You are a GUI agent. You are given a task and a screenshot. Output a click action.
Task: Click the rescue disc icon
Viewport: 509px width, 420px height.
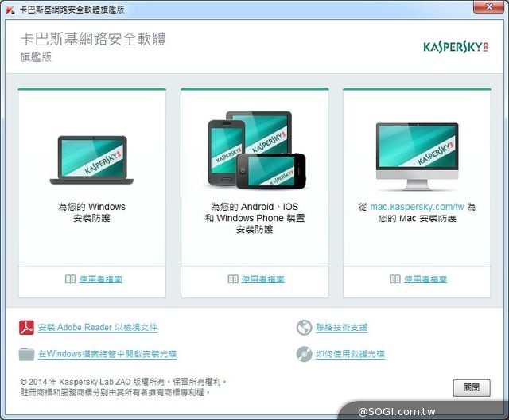[x=303, y=354]
